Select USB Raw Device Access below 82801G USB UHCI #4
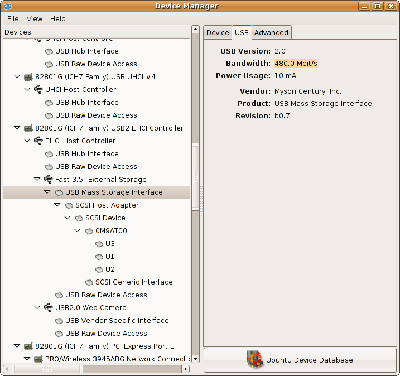400x376 pixels. coord(96,115)
